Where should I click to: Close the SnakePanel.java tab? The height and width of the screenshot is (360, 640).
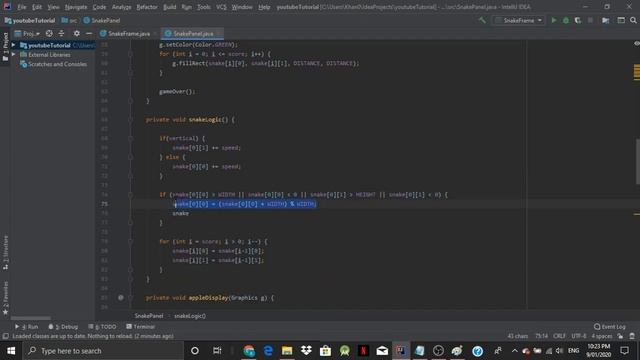click(x=219, y=33)
